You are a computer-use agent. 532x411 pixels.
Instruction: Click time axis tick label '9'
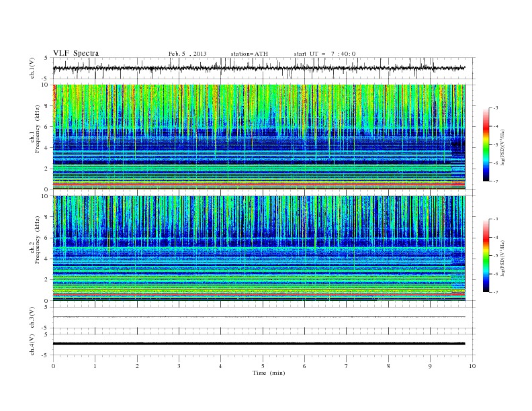[x=430, y=366]
